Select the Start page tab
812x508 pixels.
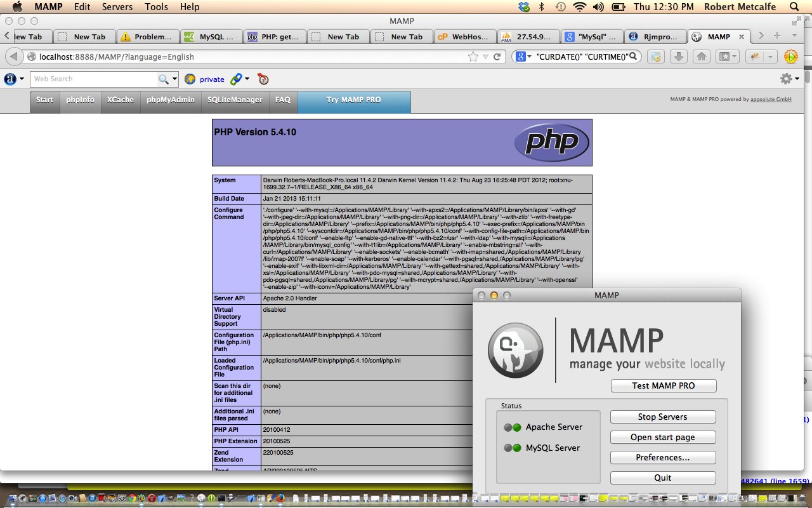(44, 102)
